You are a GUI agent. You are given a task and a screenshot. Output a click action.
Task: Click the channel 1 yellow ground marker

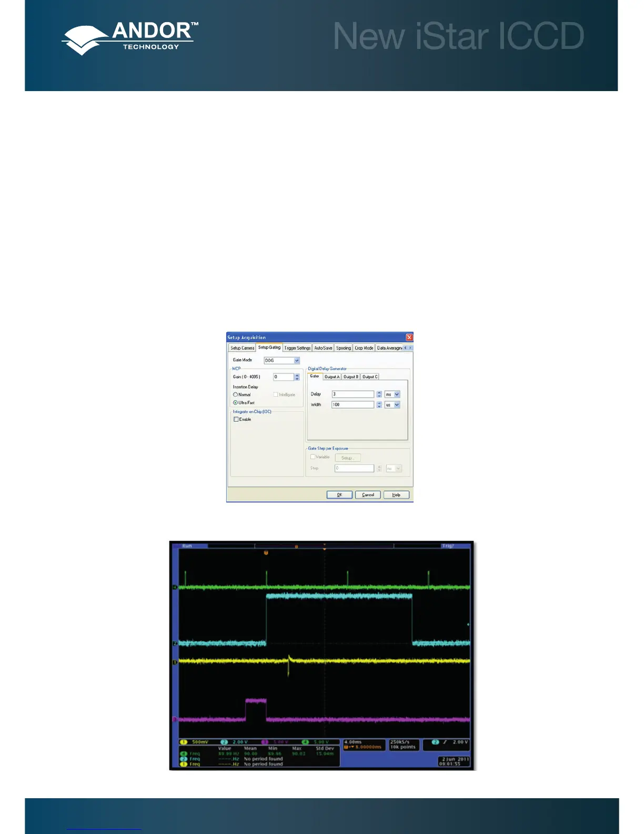175,662
